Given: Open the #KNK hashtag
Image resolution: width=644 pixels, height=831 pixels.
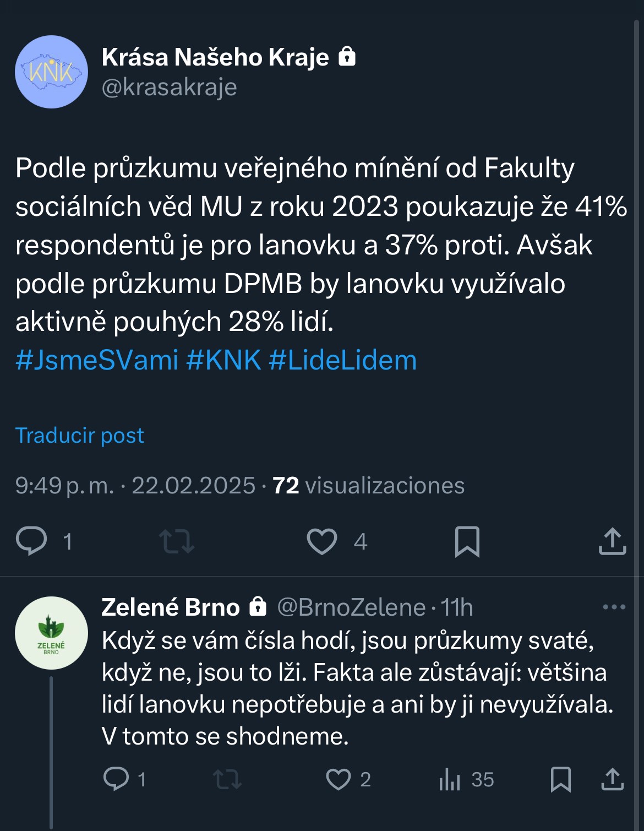Looking at the screenshot, I should 223,360.
